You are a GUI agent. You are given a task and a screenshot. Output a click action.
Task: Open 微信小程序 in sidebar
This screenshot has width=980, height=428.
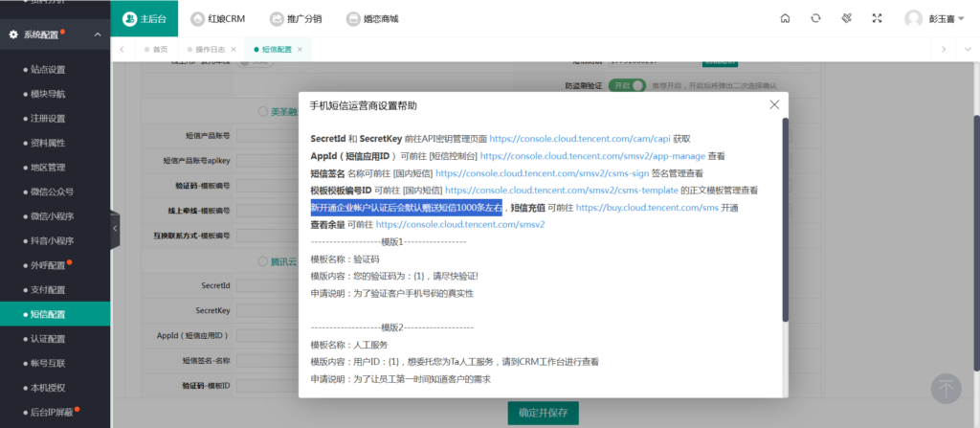tap(53, 216)
